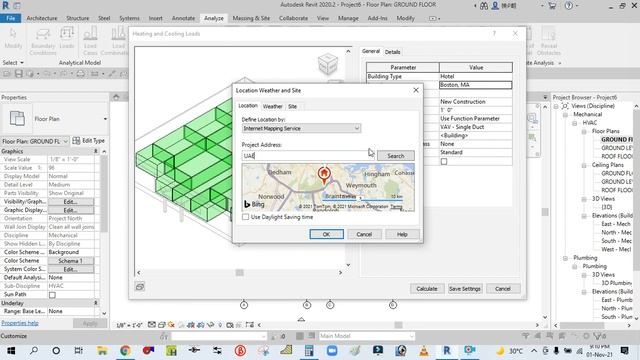Screen dimensions: 640x360
Task: Click Help in Location Weather and Site dialog
Action: click(x=402, y=234)
